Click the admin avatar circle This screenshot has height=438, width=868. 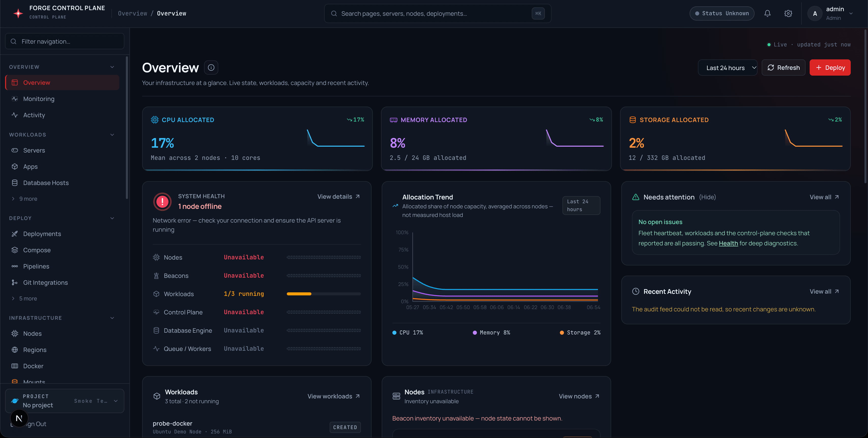coord(815,13)
